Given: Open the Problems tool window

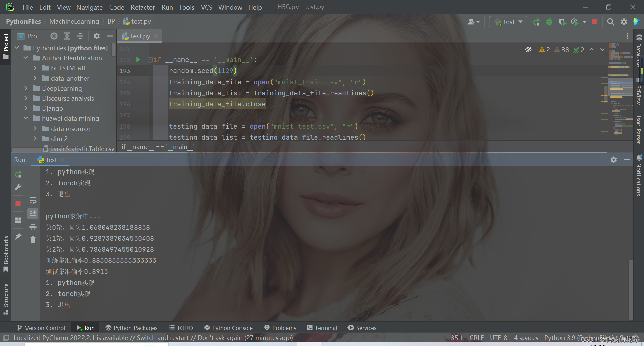Looking at the screenshot, I should (x=280, y=328).
